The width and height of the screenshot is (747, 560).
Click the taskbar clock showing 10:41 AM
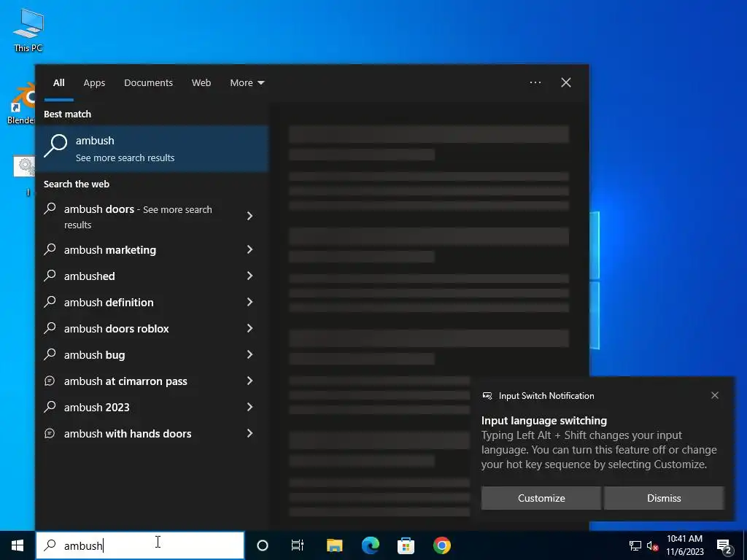[x=684, y=545]
